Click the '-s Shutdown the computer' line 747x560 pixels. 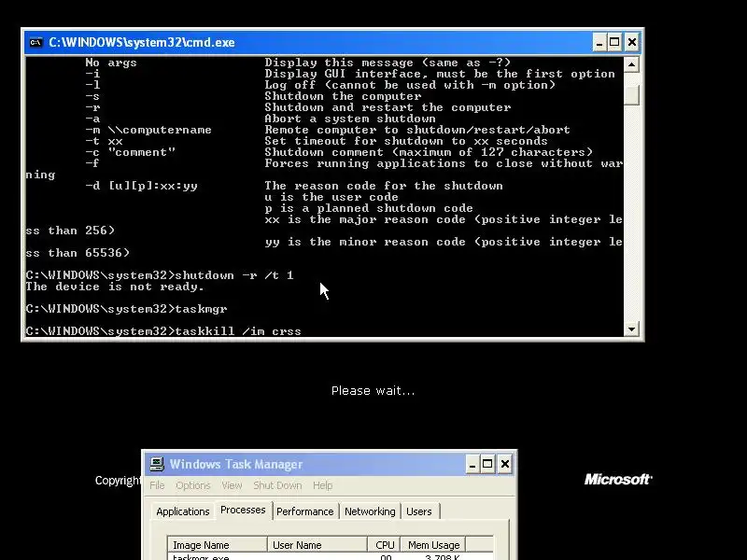253,96
